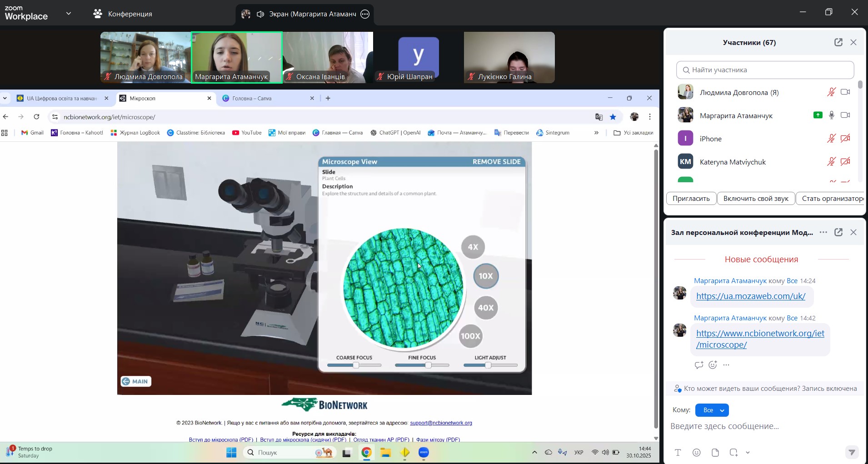The width and height of the screenshot is (868, 464).
Task: Add reaction to the microscope link message
Action: [713, 364]
